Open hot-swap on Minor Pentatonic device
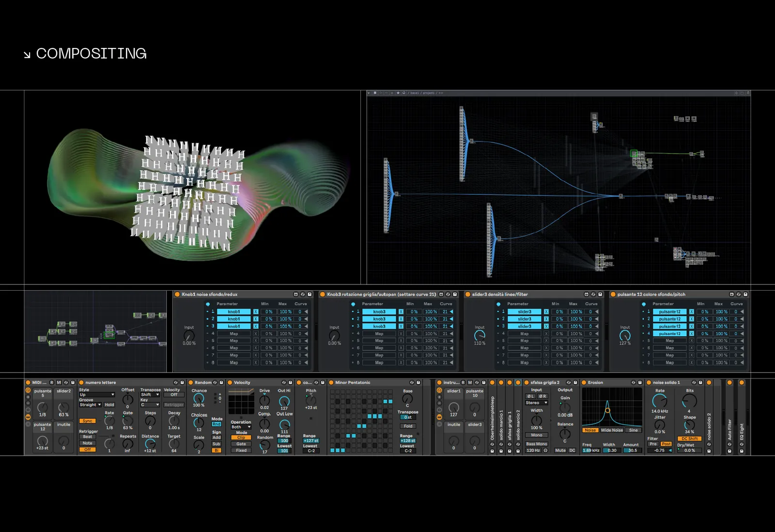 412,383
